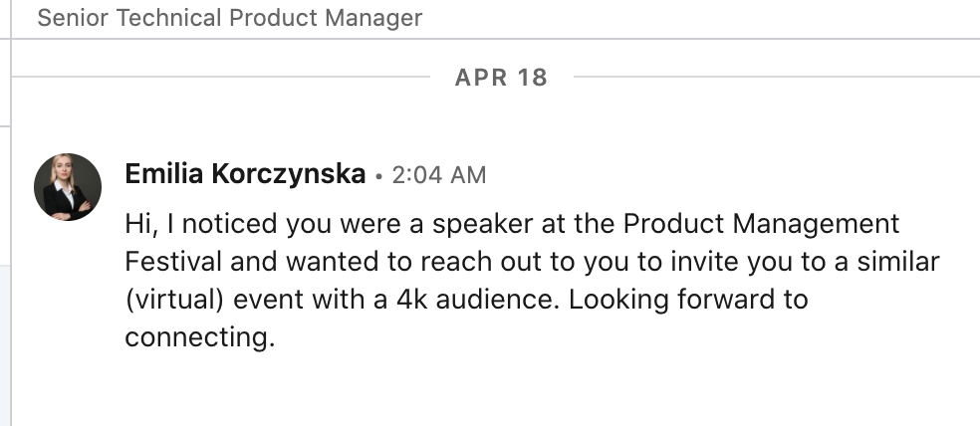This screenshot has height=426, width=980.
Task: Open Emilia Korczynska's profile photo
Action: (x=68, y=187)
